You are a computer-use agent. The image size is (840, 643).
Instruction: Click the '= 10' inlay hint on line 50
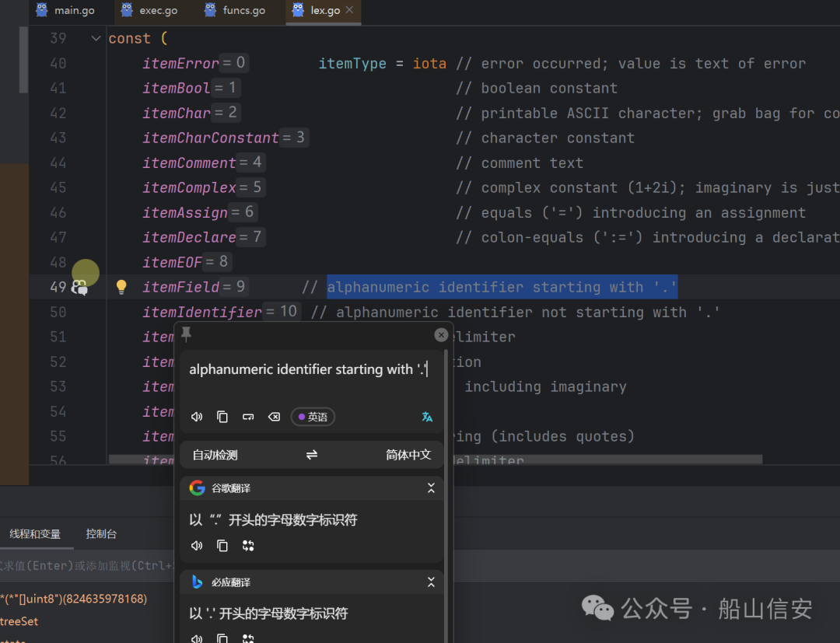pyautogui.click(x=282, y=312)
